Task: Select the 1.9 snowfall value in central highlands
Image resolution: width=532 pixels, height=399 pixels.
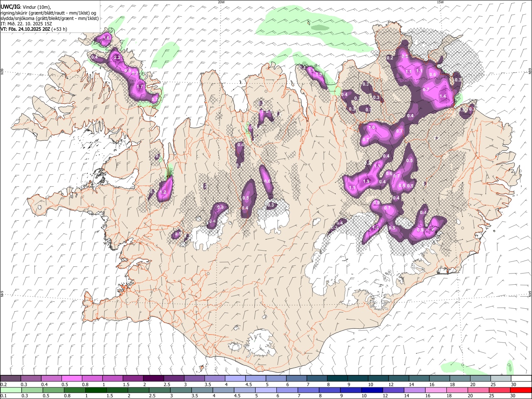Action: (x=366, y=182)
